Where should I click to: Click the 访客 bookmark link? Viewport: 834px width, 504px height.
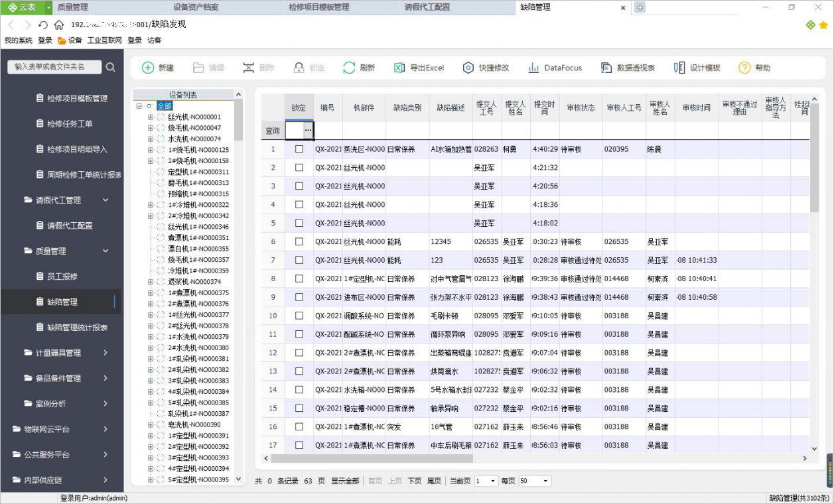click(x=154, y=40)
